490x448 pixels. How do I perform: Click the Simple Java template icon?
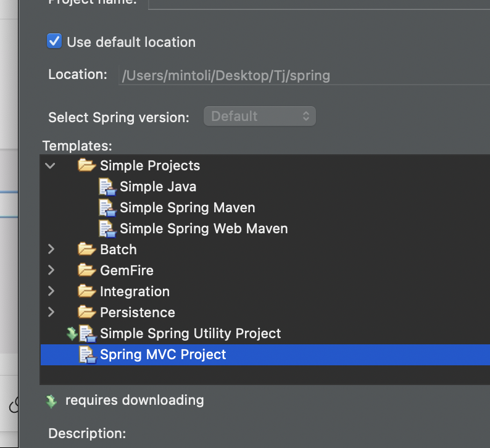point(107,186)
